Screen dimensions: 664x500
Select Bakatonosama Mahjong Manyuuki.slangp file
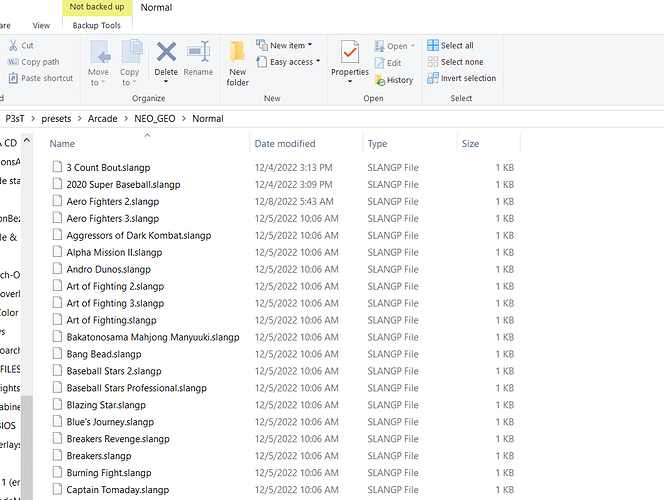pyautogui.click(x=153, y=337)
